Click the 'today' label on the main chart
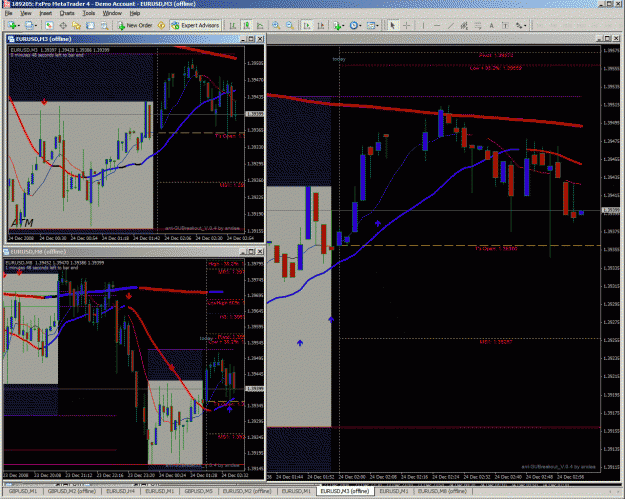Screen dimensions: 625x499 coord(339,59)
